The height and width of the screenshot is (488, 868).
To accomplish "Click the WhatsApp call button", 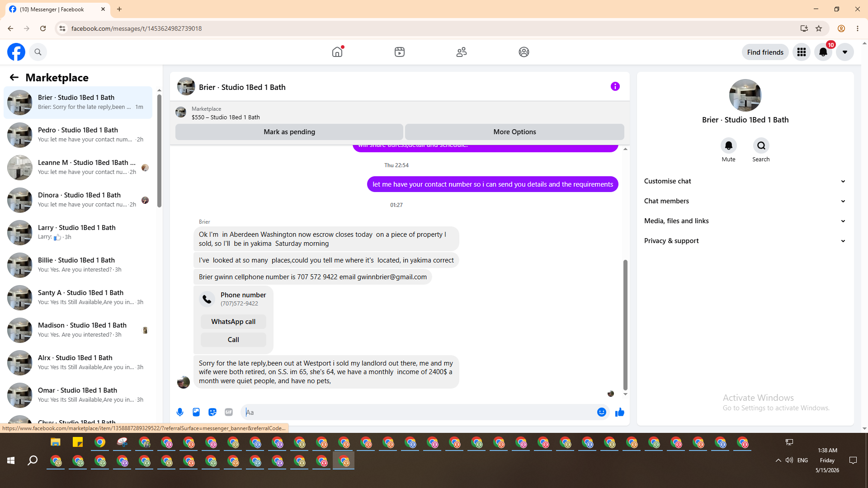I will coord(233,322).
